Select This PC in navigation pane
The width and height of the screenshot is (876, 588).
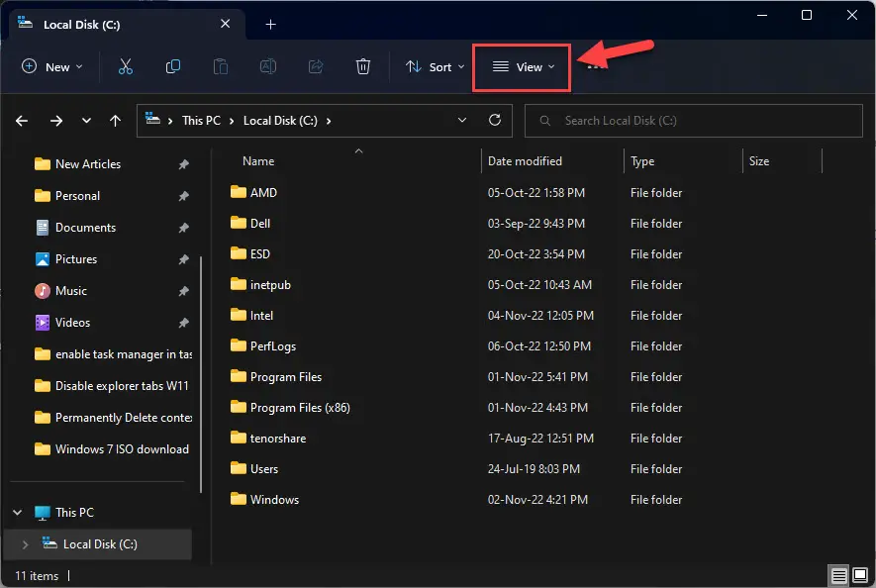pyautogui.click(x=63, y=512)
